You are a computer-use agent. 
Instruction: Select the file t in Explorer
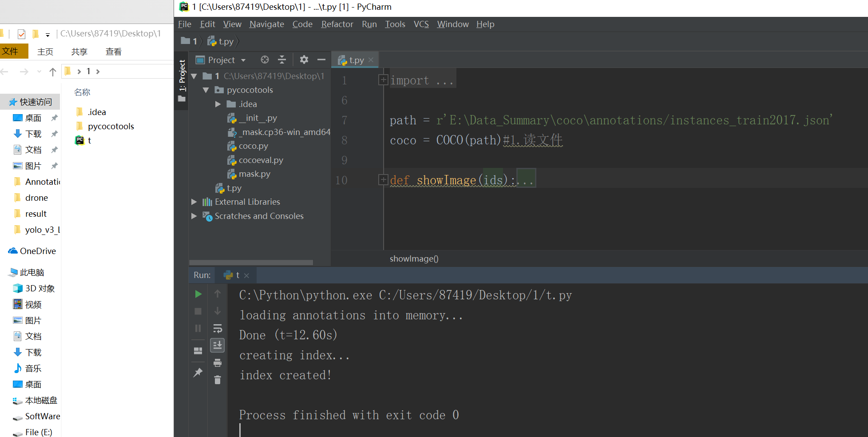[83, 141]
